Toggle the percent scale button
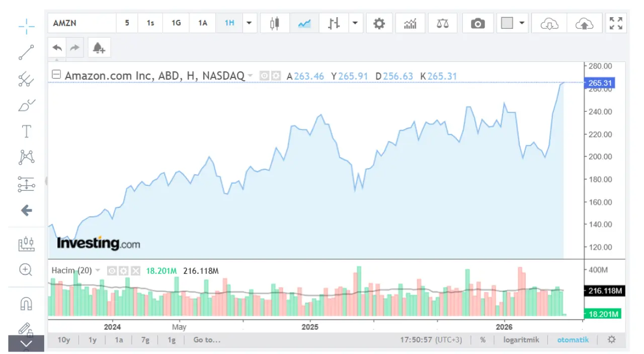Viewport: 644px width, 354px height. coord(482,340)
